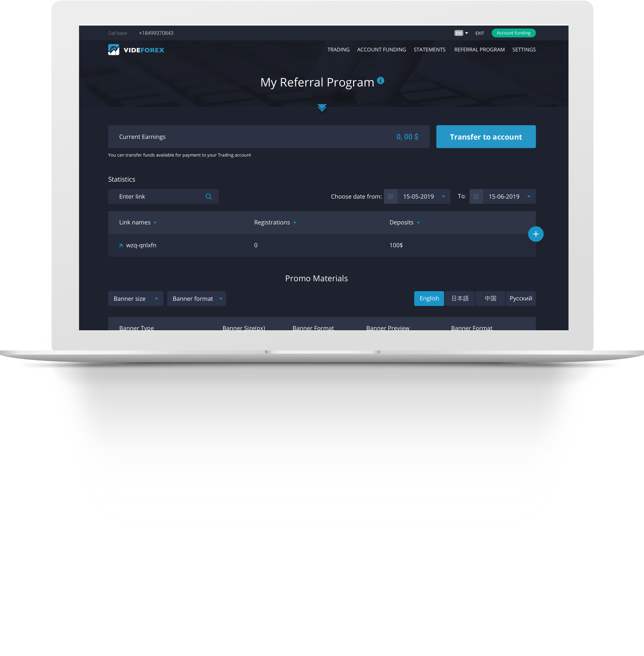Click the Deposits column filter arrow
The image size is (644, 656).
419,222
